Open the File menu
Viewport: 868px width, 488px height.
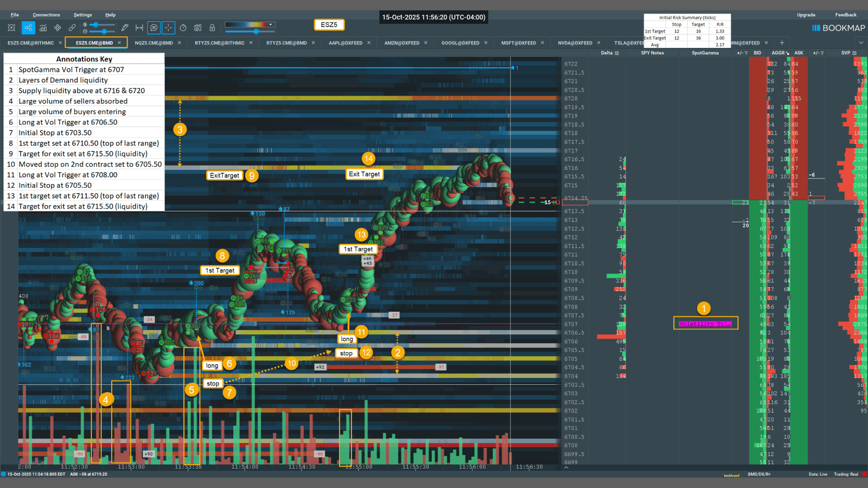pos(15,15)
